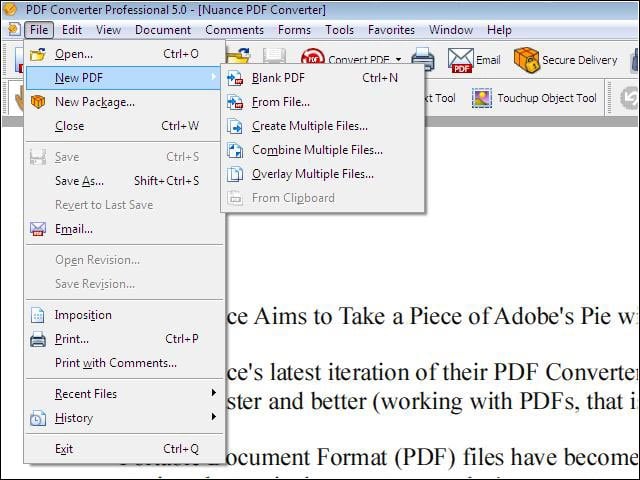The height and width of the screenshot is (480, 640).
Task: Click the grayed scanner toolbar icon
Action: 274,56
